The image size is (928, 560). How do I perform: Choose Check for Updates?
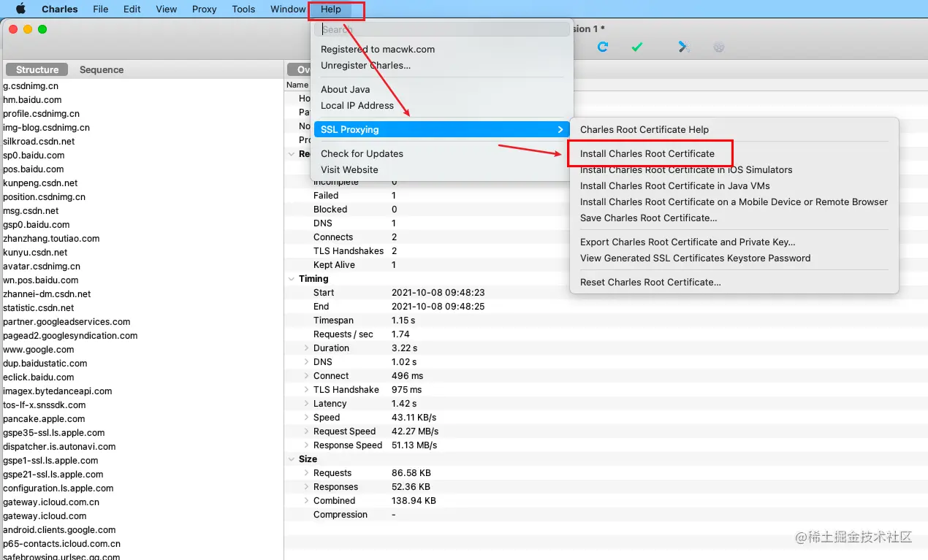click(x=362, y=153)
